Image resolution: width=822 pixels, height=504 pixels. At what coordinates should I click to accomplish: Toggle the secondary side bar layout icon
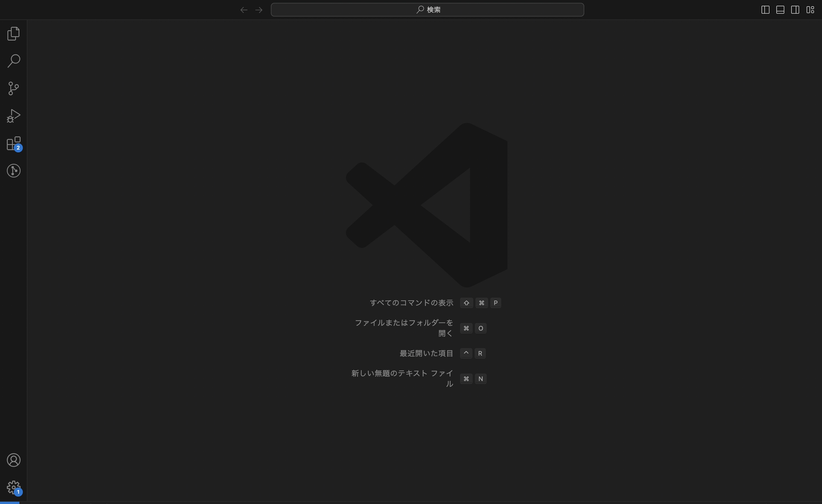795,10
